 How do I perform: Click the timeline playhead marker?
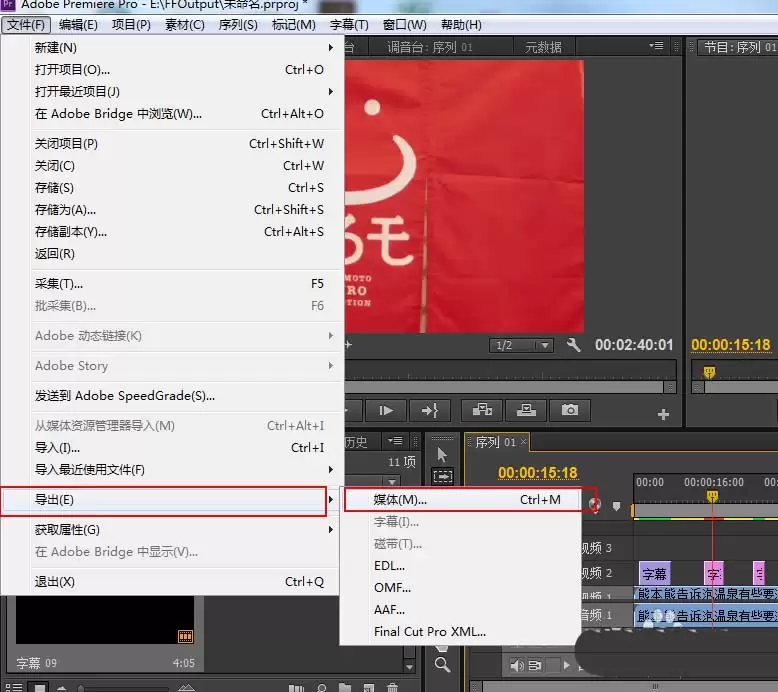point(713,496)
